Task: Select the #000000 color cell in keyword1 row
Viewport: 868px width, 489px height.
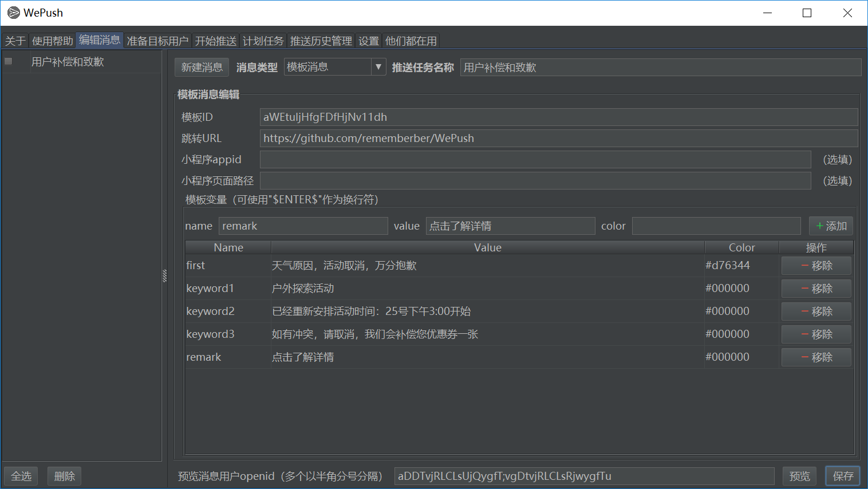Action: click(742, 288)
